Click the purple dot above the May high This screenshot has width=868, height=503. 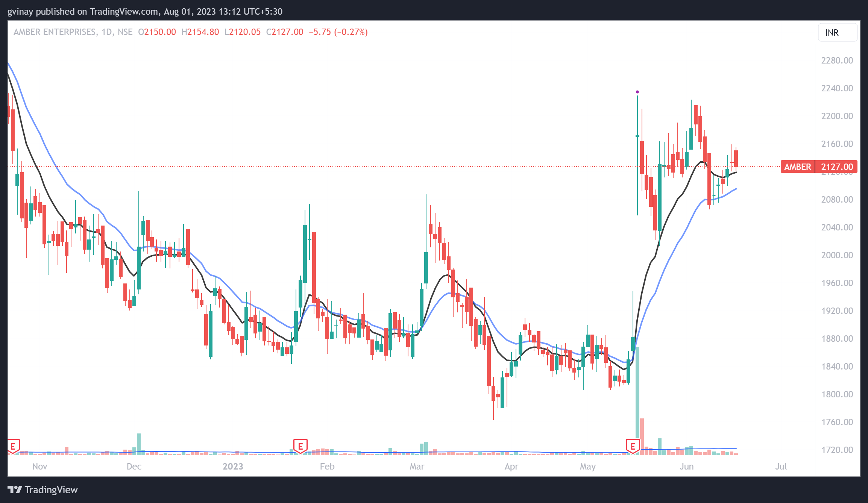pyautogui.click(x=637, y=92)
